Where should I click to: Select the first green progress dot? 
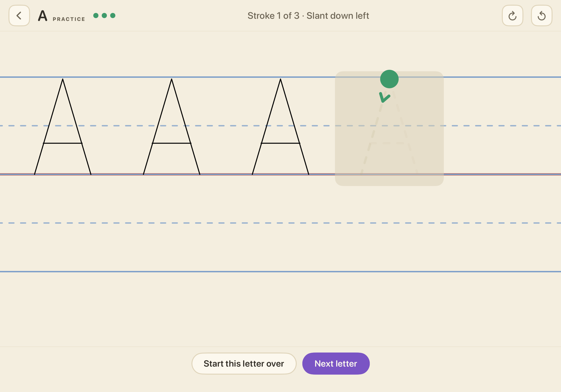coord(96,16)
